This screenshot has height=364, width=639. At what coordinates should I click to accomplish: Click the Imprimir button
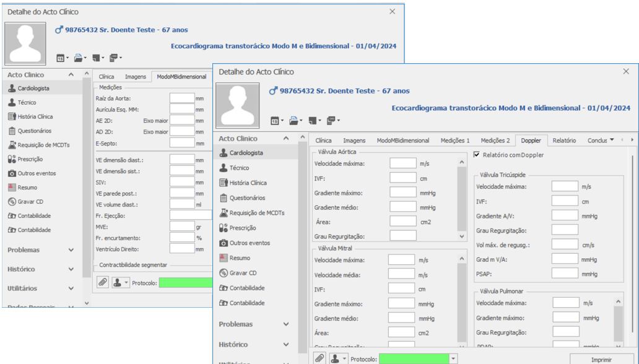point(601,359)
